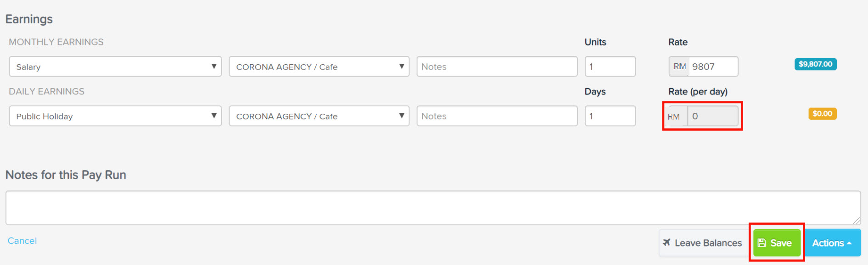Image resolution: width=868 pixels, height=265 pixels.
Task: Focus the daily earnings Notes field
Action: tap(497, 116)
